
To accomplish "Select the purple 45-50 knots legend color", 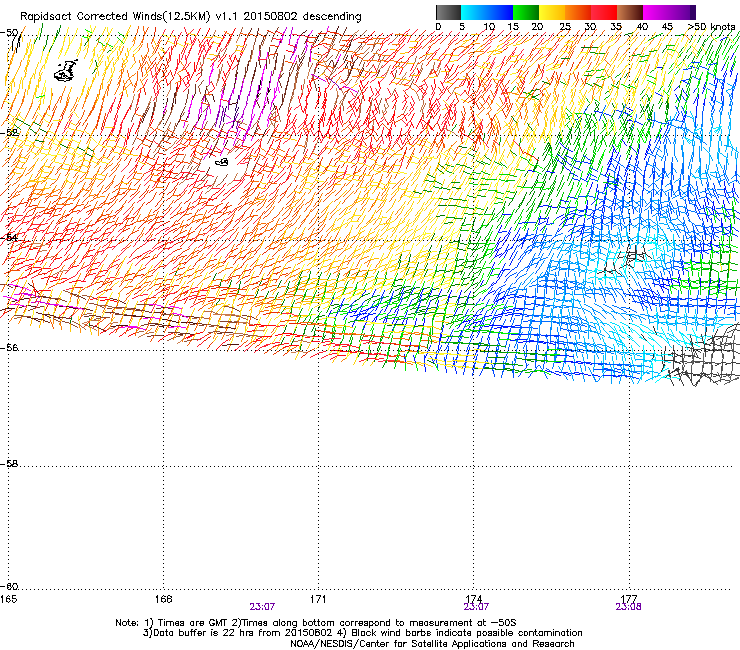I will pos(682,12).
